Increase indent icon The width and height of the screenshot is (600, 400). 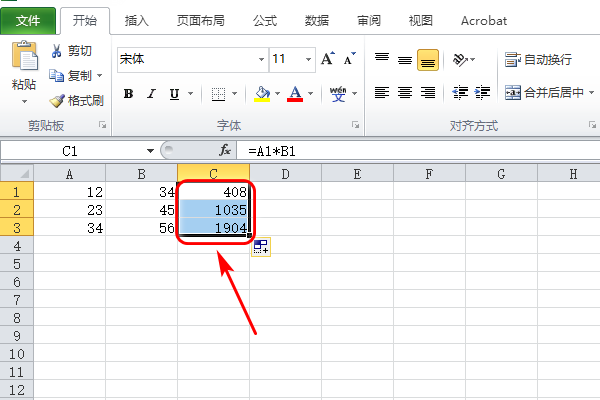482,93
